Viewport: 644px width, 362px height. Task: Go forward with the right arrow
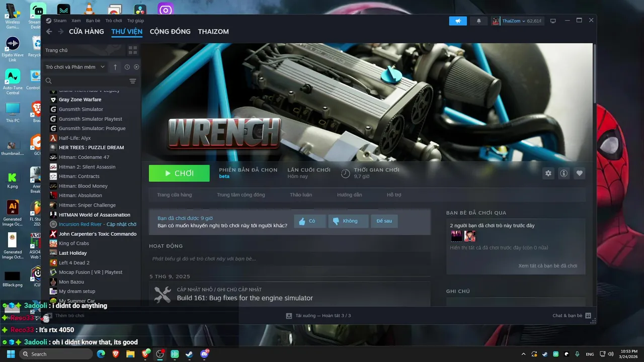(60, 31)
